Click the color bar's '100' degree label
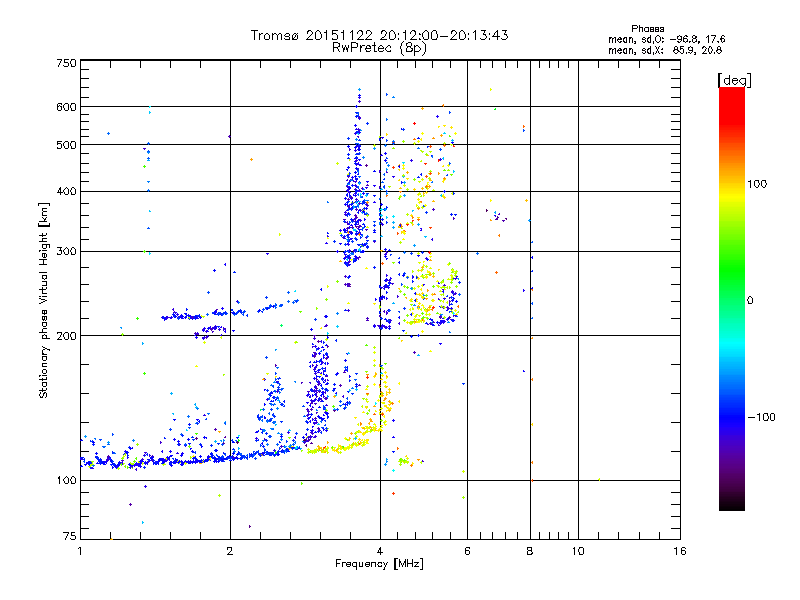This screenshot has height=600, width=800. pyautogui.click(x=757, y=184)
